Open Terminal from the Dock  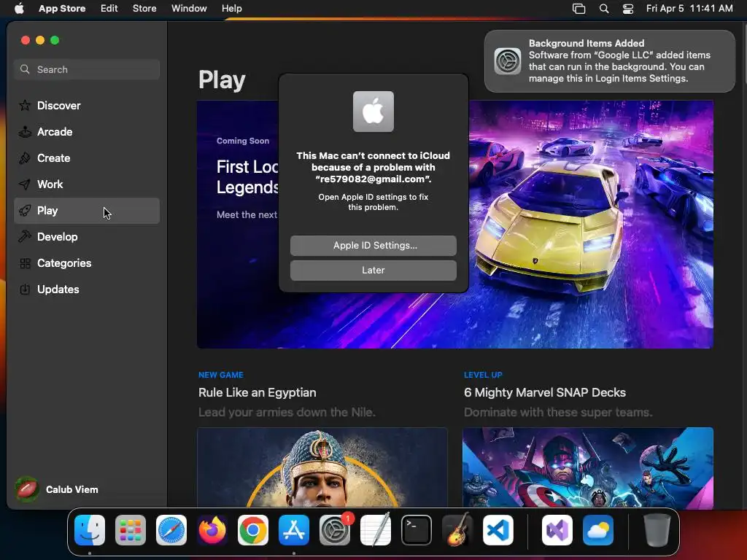[417, 530]
